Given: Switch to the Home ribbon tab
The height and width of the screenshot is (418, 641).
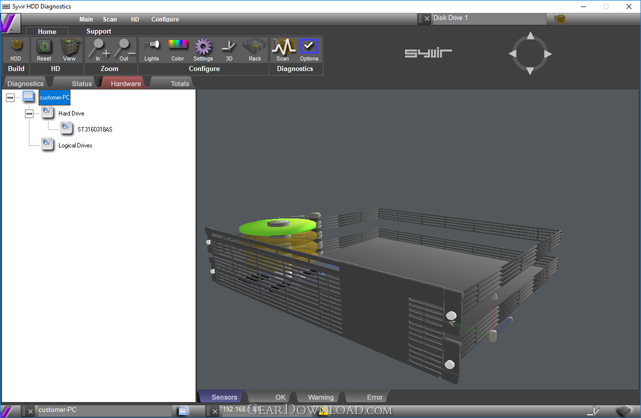Looking at the screenshot, I should [47, 31].
